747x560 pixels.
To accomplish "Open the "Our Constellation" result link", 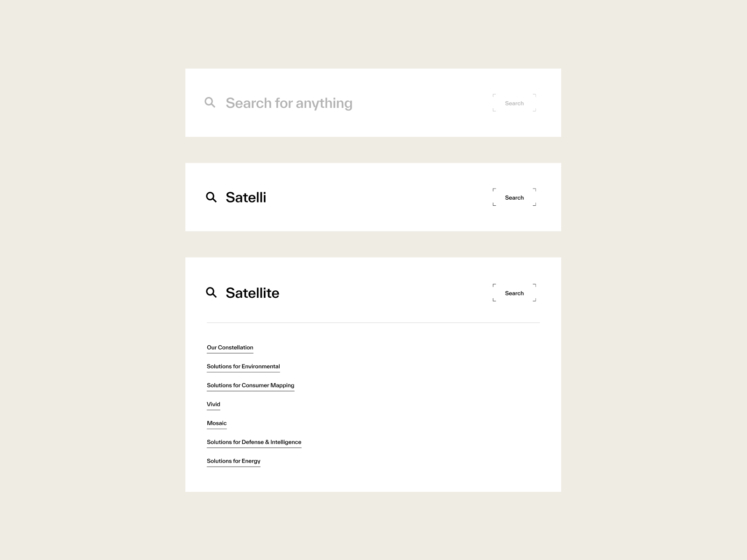I will coord(230,348).
